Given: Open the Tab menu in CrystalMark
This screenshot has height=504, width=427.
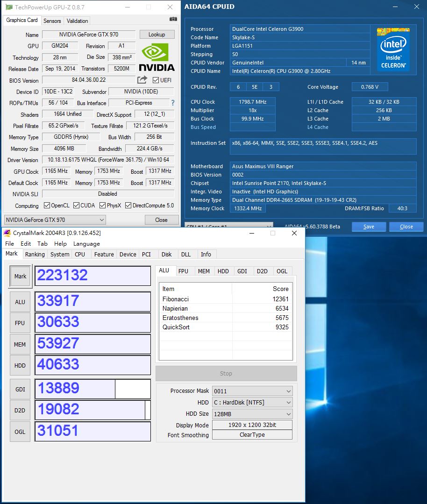Looking at the screenshot, I should (42, 244).
